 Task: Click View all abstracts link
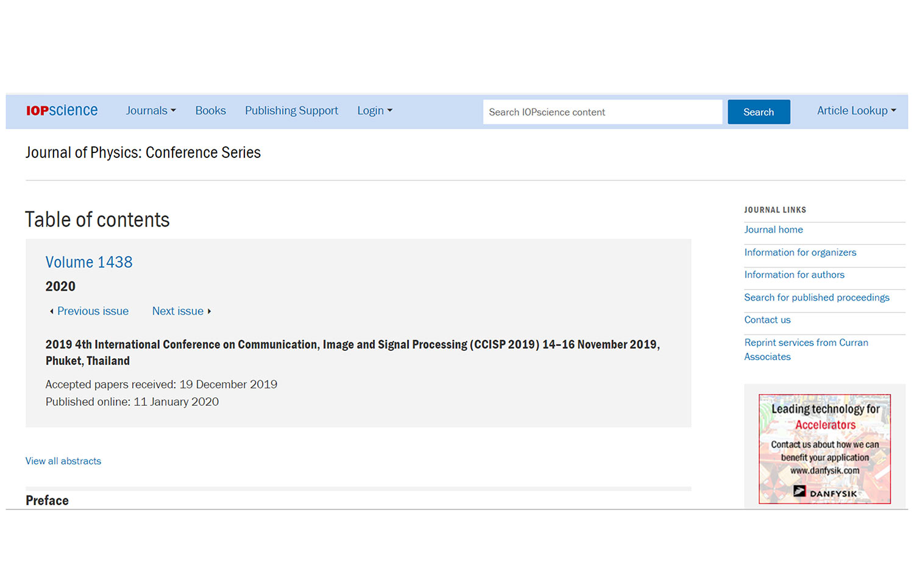click(x=63, y=461)
